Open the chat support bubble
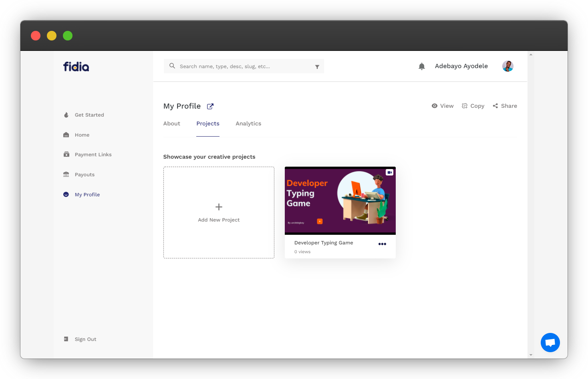This screenshot has height=379, width=588. click(x=550, y=343)
